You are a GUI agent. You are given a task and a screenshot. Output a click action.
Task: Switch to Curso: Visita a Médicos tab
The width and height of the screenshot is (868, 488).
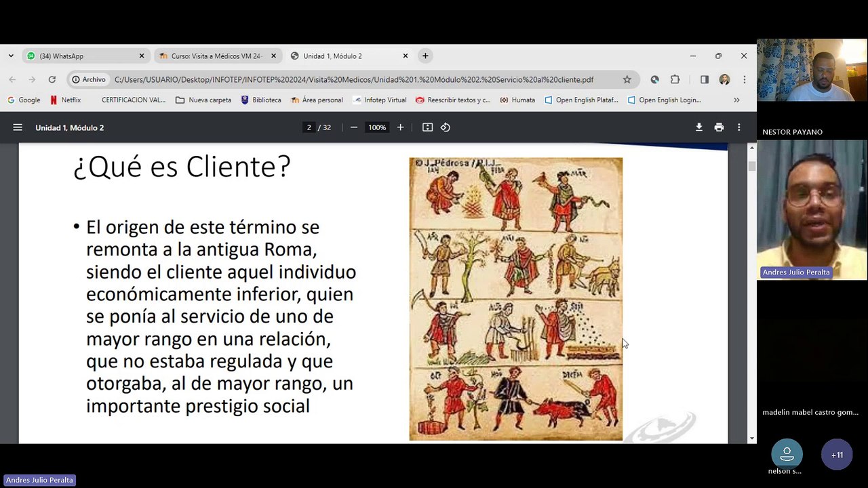pos(217,56)
